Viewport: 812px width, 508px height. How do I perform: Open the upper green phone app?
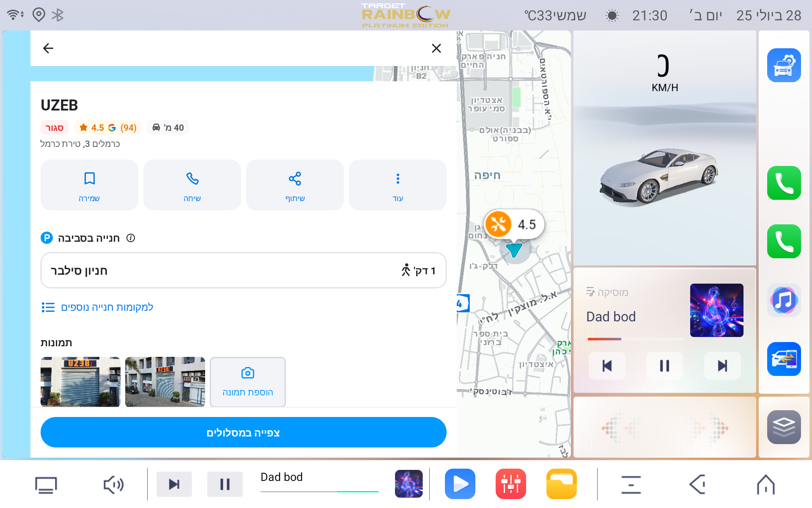(784, 183)
